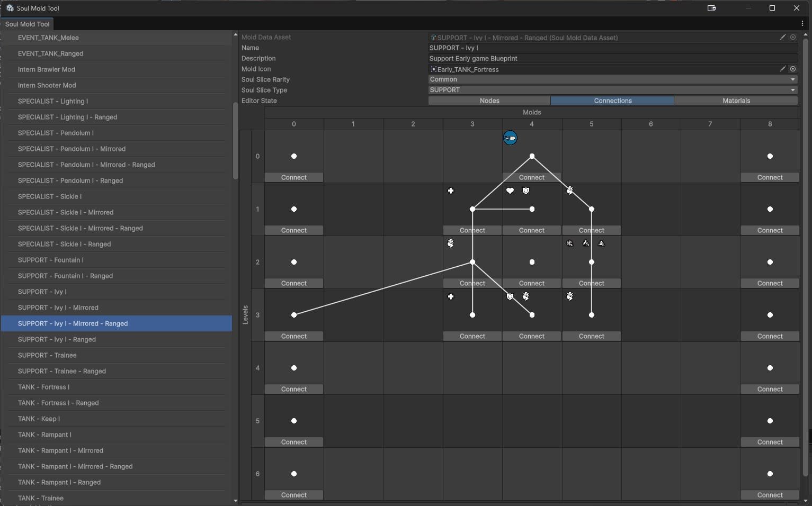
Task: Click the shield icon in level 1, mold 4
Action: pos(526,191)
